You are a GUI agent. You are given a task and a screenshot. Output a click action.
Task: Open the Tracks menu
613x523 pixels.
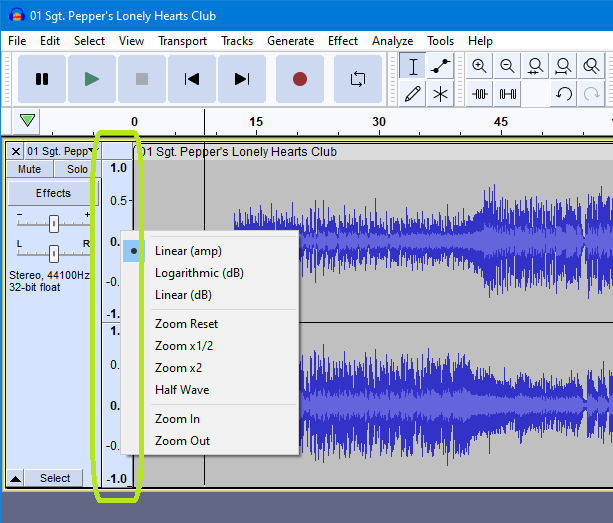point(237,41)
